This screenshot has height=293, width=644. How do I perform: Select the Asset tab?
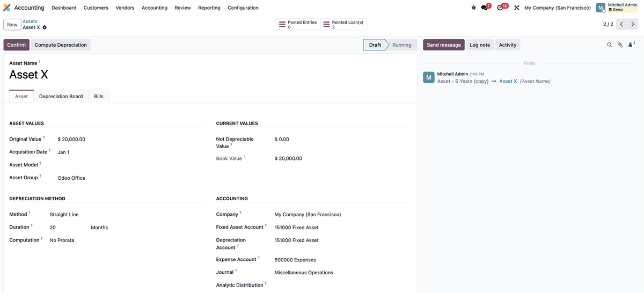coord(21,97)
